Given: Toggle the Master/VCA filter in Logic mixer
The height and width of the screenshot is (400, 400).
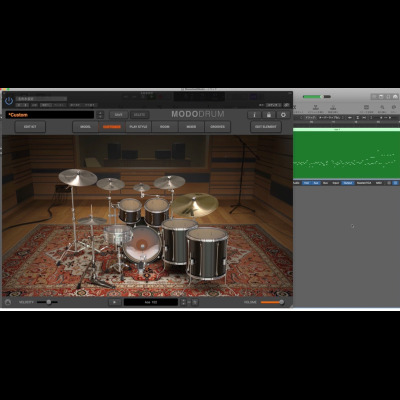Looking at the screenshot, I should pos(364,183).
